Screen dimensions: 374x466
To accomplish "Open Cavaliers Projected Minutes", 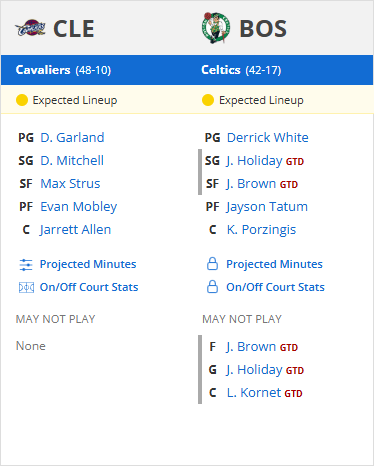I will click(x=88, y=264).
